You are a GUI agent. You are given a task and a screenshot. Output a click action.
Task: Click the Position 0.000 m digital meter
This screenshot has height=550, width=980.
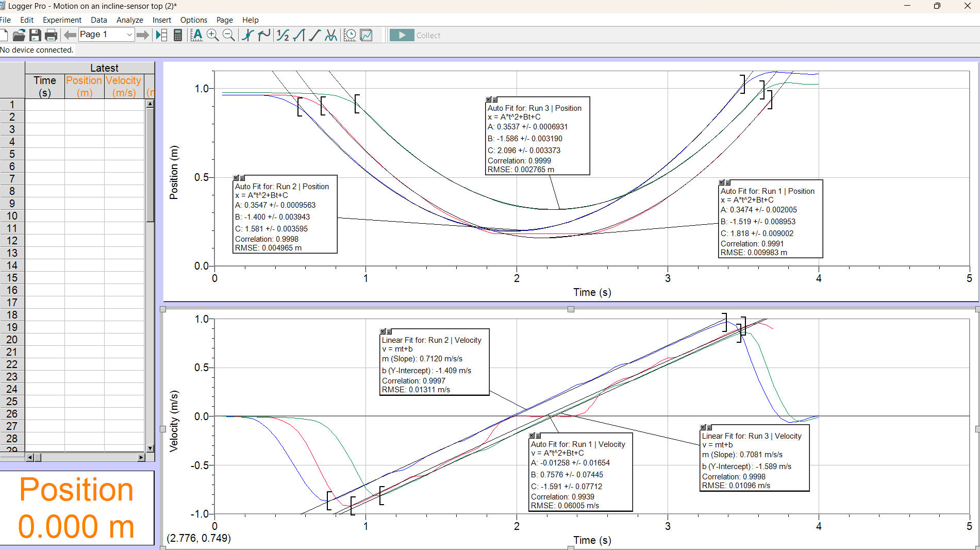pos(77,508)
